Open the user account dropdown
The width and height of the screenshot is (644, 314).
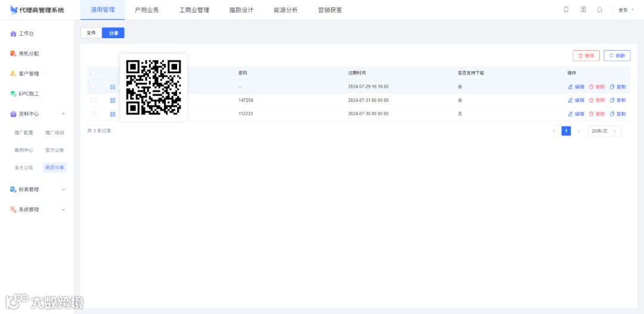(x=626, y=10)
